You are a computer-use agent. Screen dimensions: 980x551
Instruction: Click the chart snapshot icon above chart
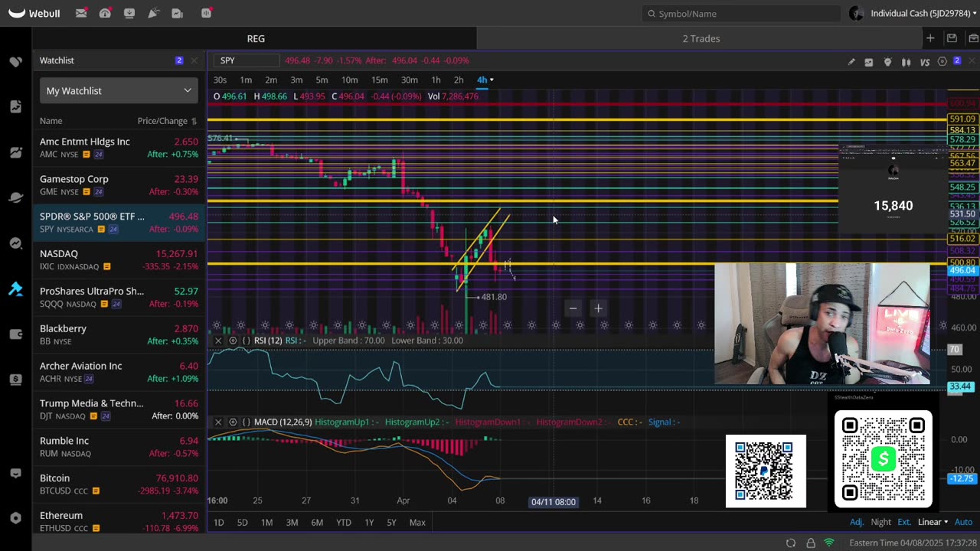[x=869, y=62]
